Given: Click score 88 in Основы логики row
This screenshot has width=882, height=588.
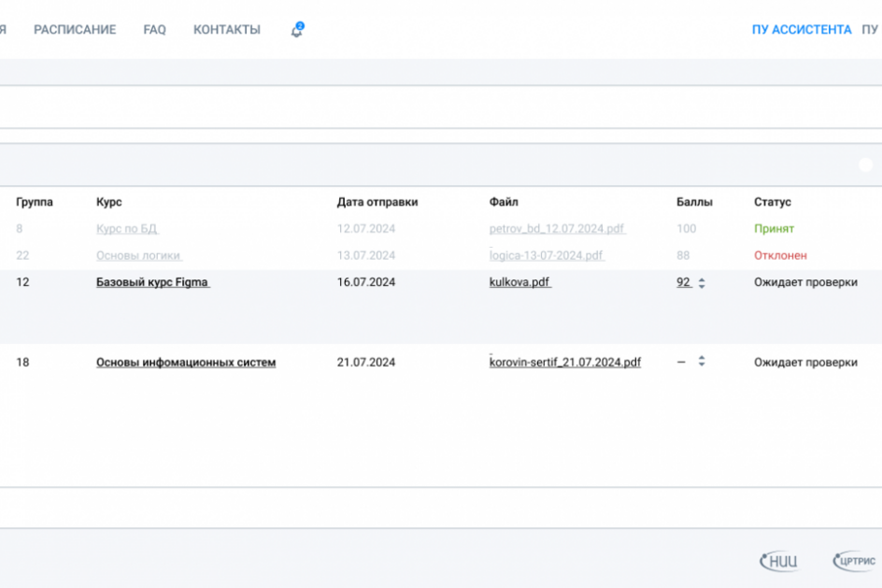Looking at the screenshot, I should pos(683,256).
